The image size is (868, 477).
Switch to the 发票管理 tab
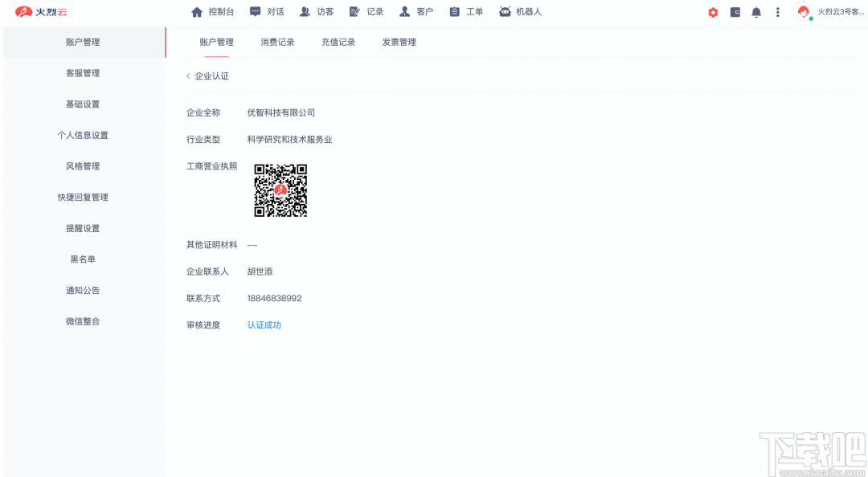[x=399, y=43]
